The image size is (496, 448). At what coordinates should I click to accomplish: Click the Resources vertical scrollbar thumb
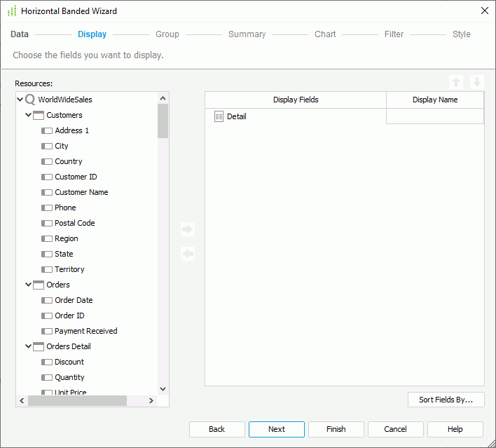pyautogui.click(x=163, y=121)
